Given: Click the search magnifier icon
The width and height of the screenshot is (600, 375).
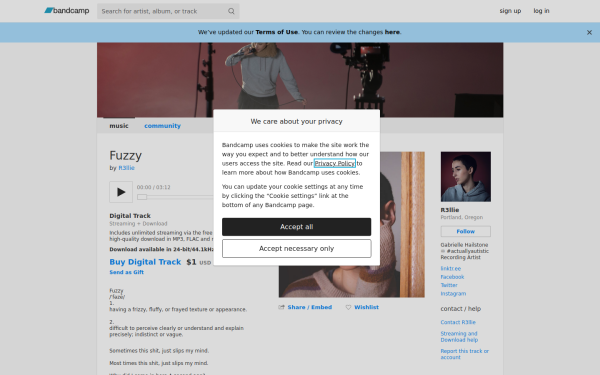Looking at the screenshot, I should point(232,11).
